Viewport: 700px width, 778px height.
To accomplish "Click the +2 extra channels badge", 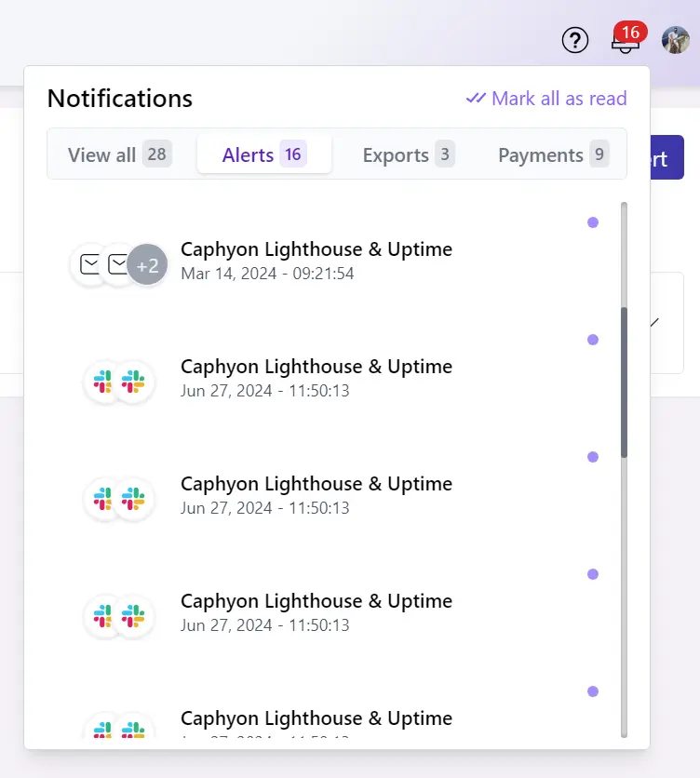I will (147, 265).
